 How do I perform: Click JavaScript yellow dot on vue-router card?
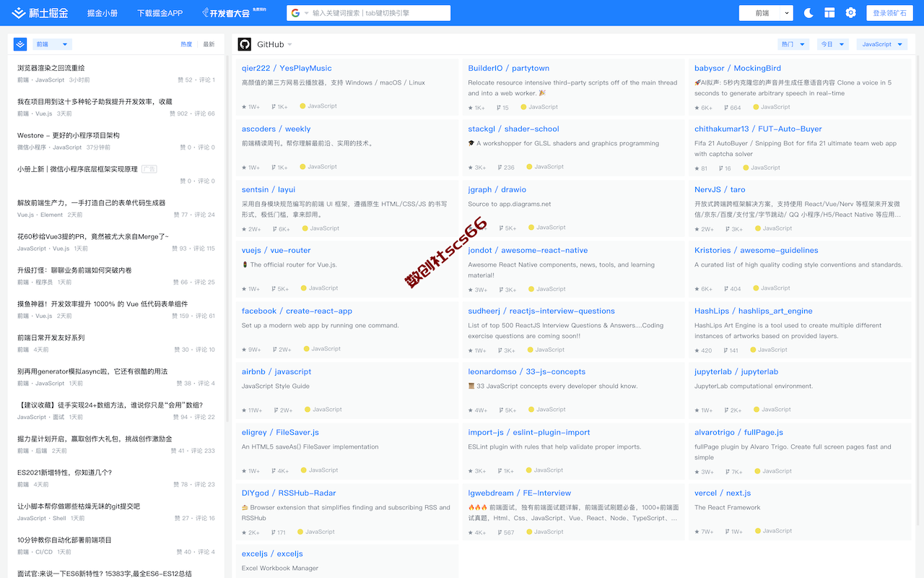coord(302,288)
